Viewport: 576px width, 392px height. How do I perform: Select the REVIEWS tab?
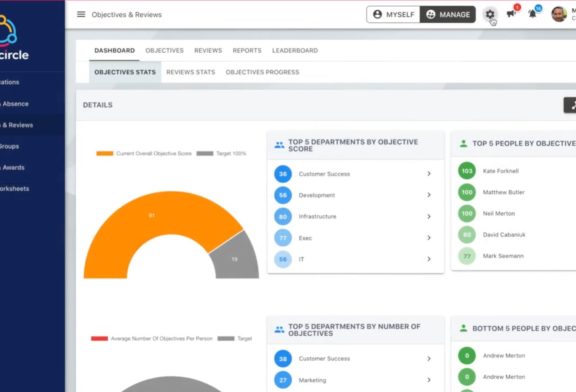tap(208, 50)
